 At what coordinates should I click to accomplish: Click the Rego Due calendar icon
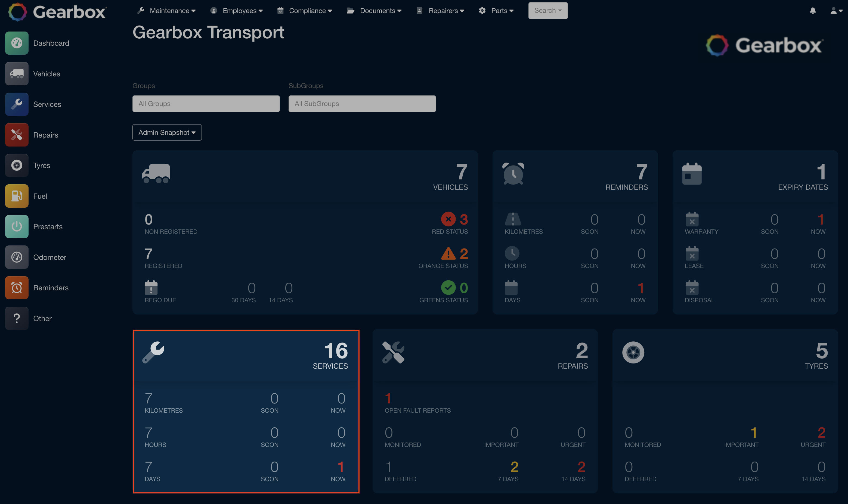(x=151, y=287)
